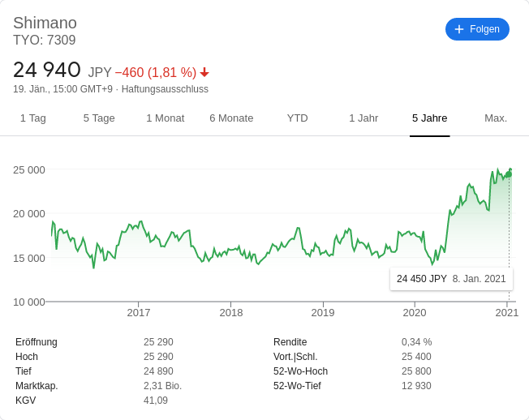Select the YTD tab
This screenshot has height=420, width=529.
(297, 118)
